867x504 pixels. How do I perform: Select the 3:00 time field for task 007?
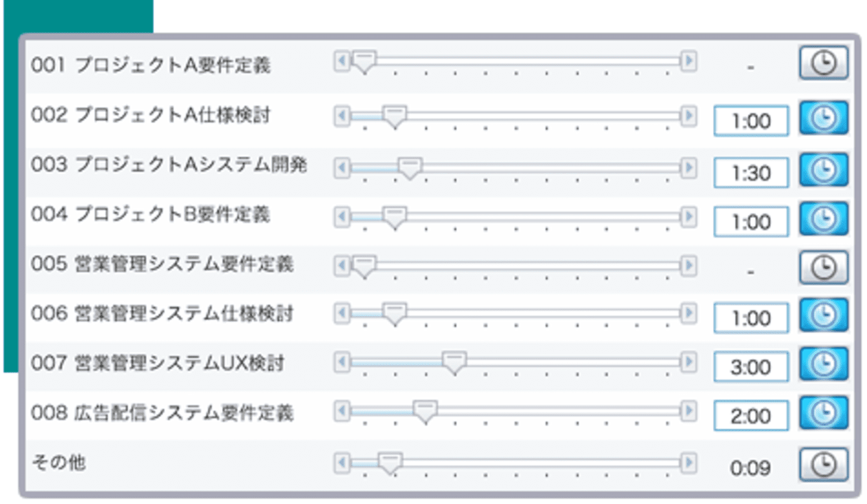pyautogui.click(x=750, y=366)
